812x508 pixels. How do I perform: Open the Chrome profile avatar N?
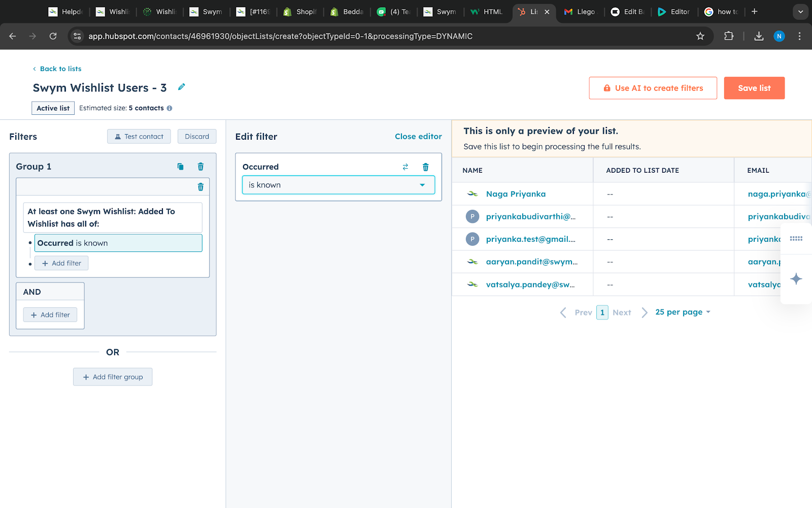779,36
